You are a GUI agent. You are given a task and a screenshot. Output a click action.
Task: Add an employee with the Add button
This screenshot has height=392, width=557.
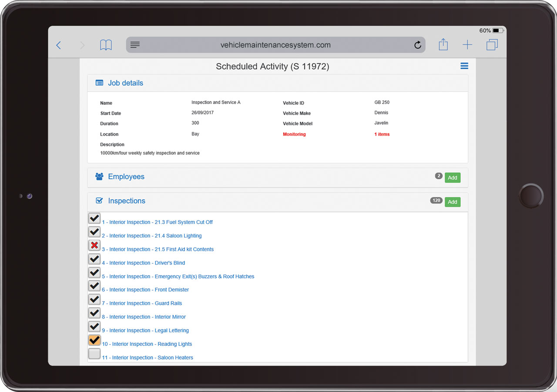[x=453, y=178]
